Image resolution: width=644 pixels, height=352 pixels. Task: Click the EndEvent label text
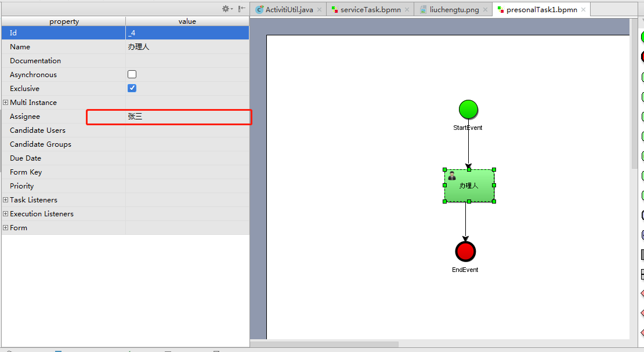coord(465,270)
